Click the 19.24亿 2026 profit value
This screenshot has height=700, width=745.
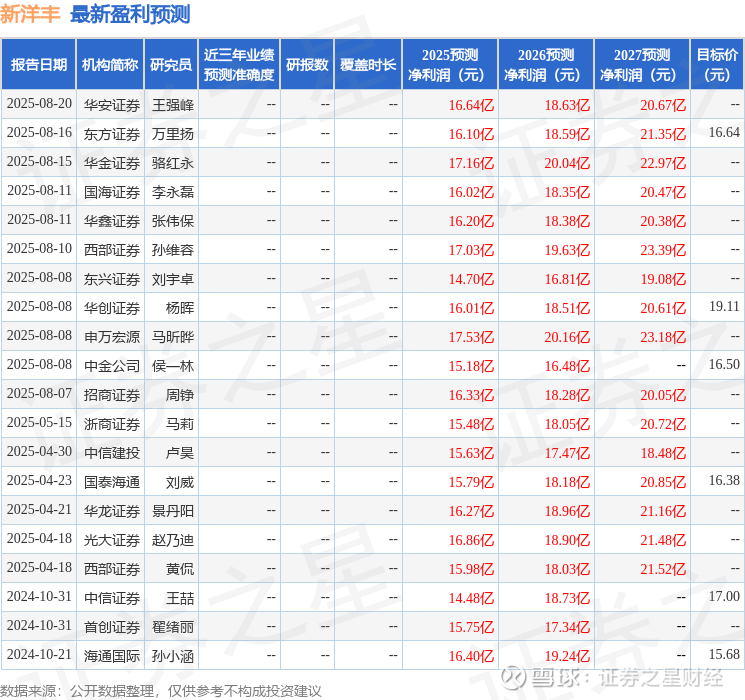[x=567, y=656]
